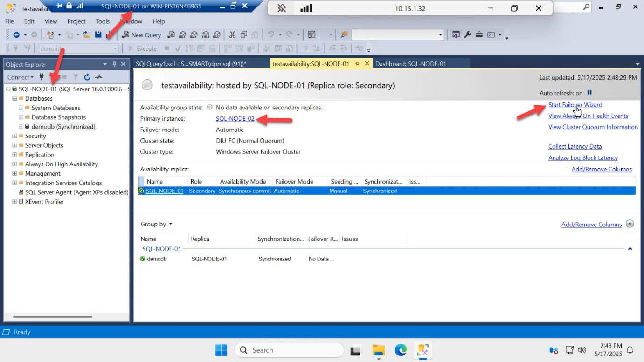Open the Connect dropdown in Object Explorer
The height and width of the screenshot is (362, 644).
coord(20,77)
